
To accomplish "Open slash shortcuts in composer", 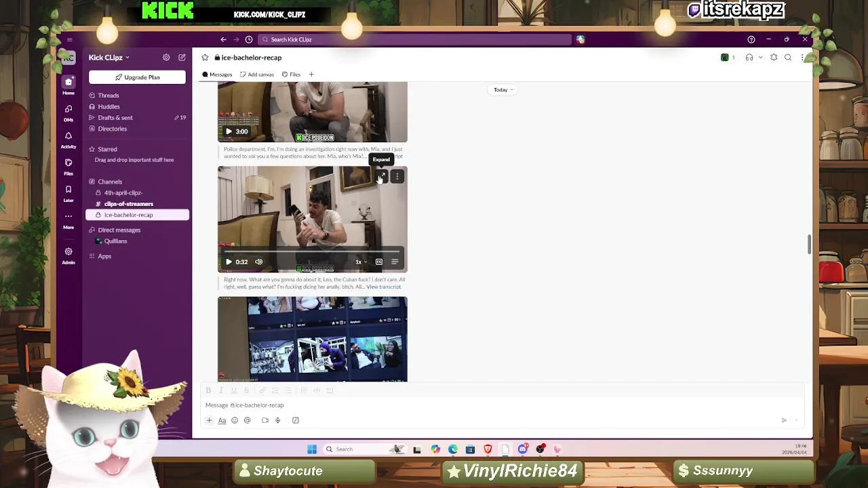I will click(x=296, y=420).
